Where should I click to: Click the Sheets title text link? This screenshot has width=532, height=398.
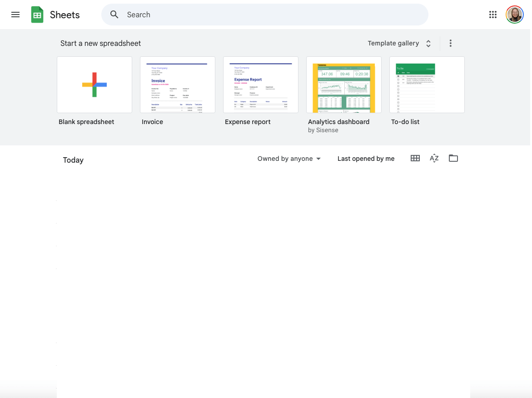click(x=65, y=15)
